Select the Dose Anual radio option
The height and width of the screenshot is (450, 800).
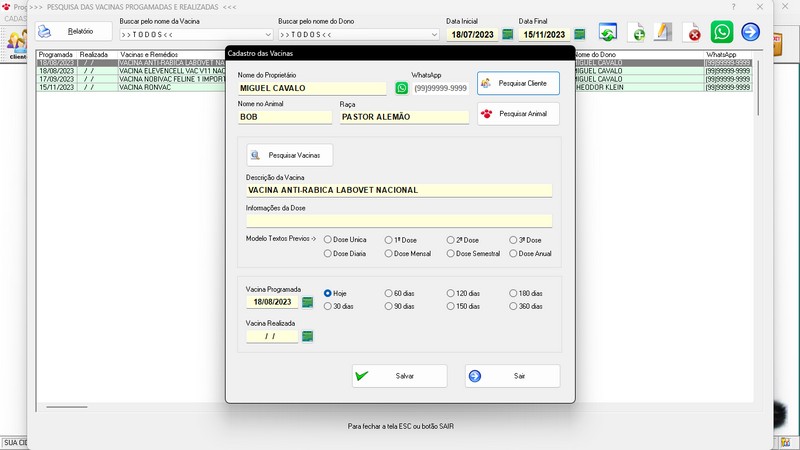click(x=514, y=254)
